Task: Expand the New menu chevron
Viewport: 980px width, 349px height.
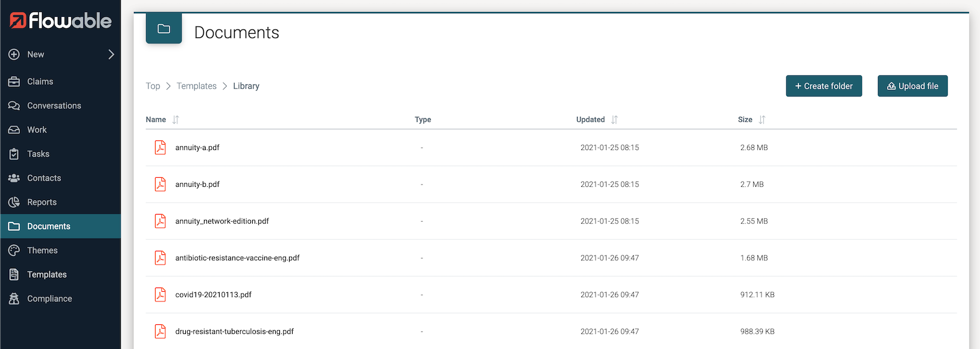Action: 111,54
